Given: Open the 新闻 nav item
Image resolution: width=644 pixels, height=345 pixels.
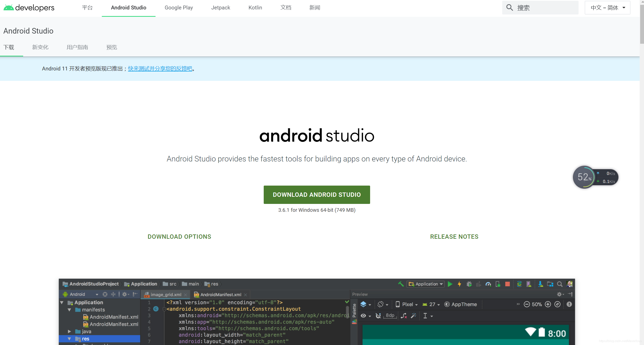Looking at the screenshot, I should [x=315, y=8].
